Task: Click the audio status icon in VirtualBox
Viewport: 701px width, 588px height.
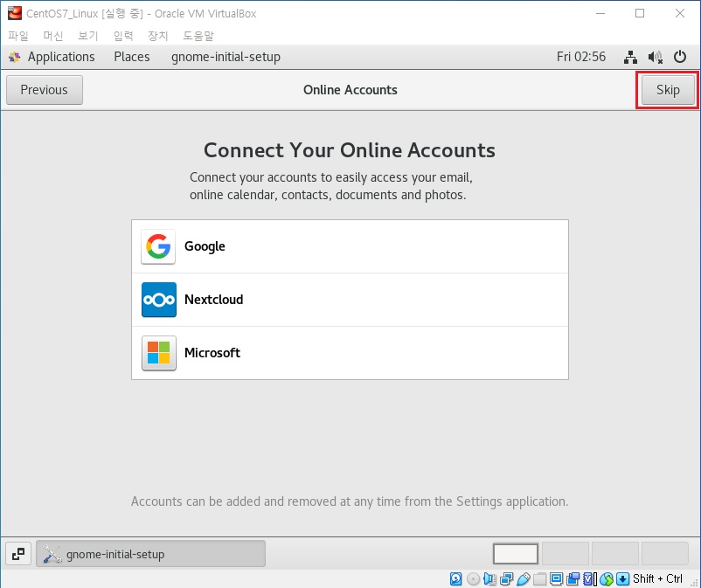Action: coord(490,579)
